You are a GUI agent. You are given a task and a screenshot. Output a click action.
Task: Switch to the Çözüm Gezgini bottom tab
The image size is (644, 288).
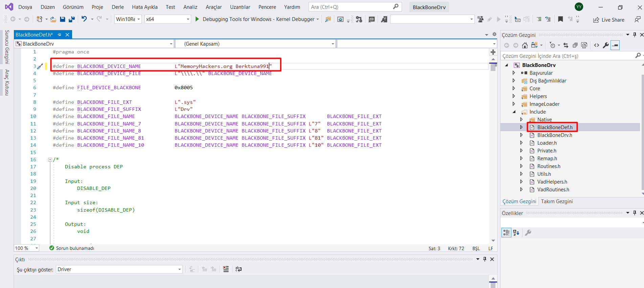[x=519, y=201]
